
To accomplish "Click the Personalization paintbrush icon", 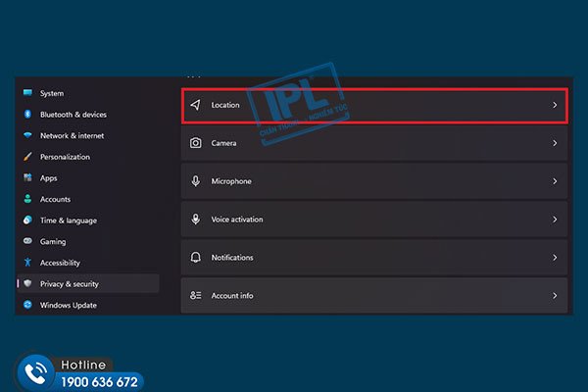I will [x=27, y=157].
